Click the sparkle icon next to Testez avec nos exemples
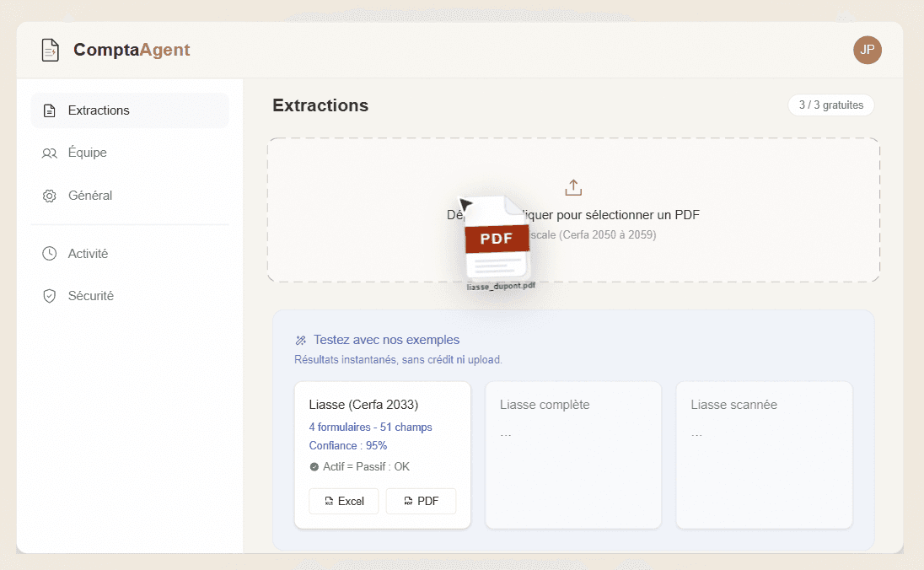Image resolution: width=924 pixels, height=570 pixels. 301,339
